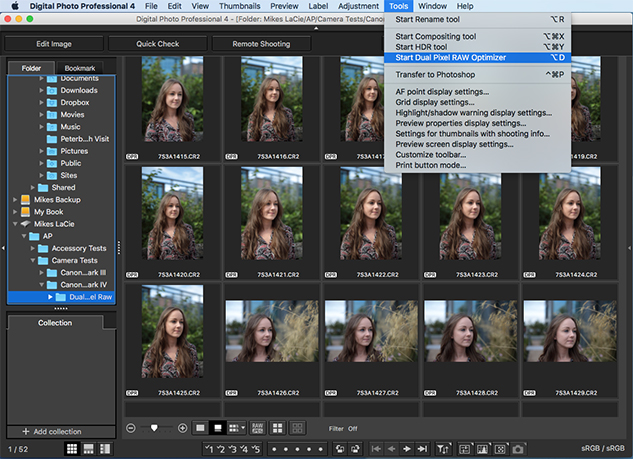Open Customize toolbar menu item
The height and width of the screenshot is (459, 633).
(x=478, y=155)
